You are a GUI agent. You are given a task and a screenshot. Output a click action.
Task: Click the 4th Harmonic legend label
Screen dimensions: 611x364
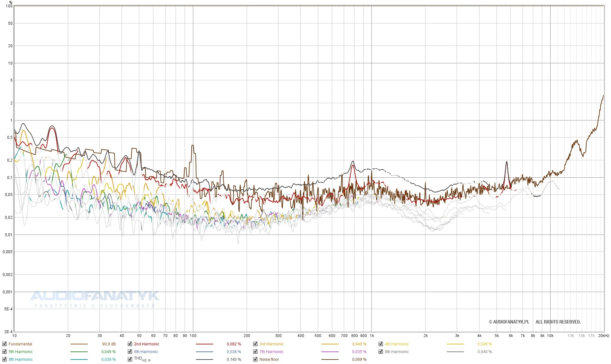click(x=397, y=344)
